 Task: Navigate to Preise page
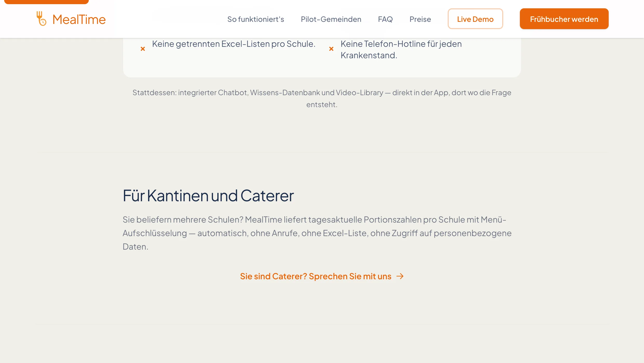420,19
